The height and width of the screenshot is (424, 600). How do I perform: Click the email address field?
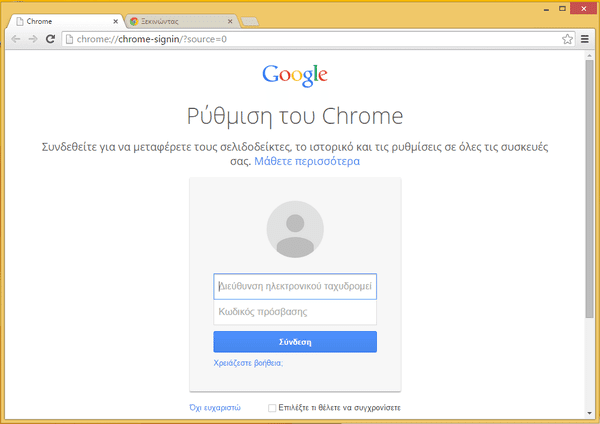click(x=295, y=286)
